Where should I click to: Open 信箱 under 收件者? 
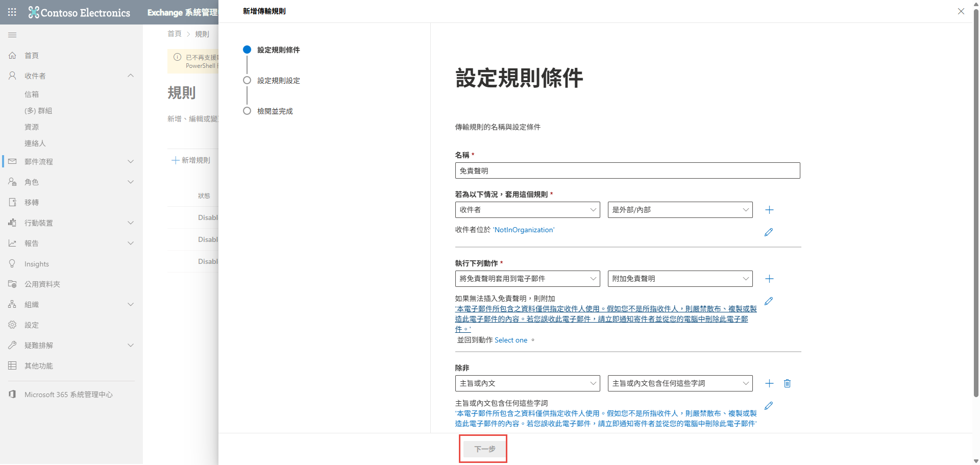(x=32, y=94)
